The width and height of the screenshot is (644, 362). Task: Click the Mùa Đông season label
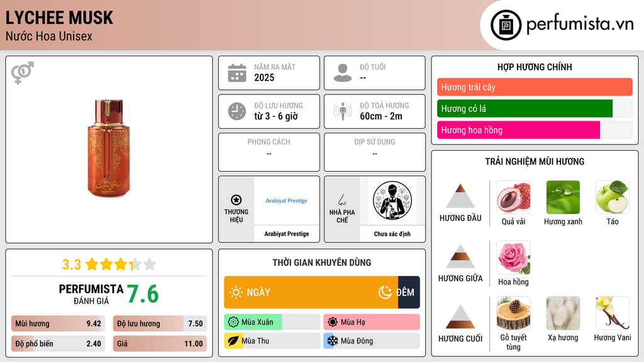(357, 341)
